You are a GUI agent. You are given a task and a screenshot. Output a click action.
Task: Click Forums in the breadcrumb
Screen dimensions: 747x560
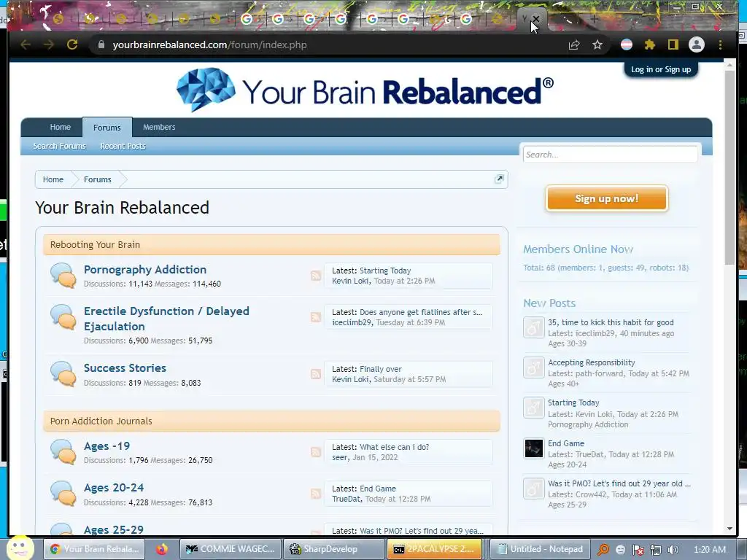coord(98,179)
